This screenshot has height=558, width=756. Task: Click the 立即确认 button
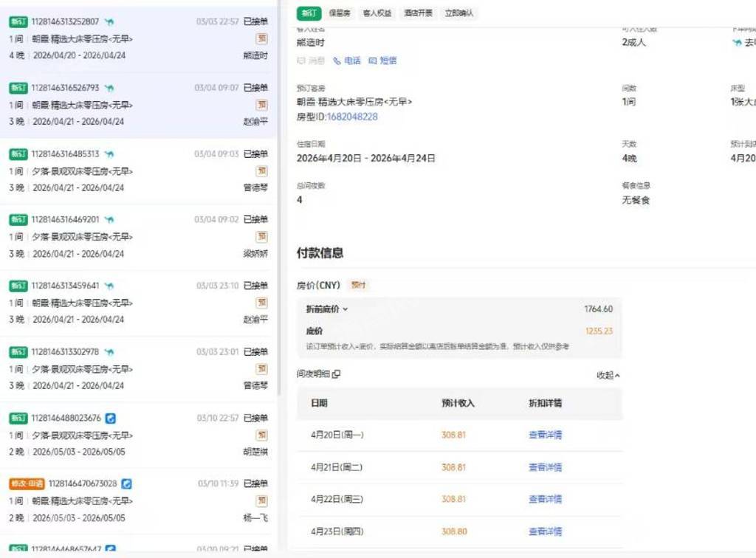(459, 13)
